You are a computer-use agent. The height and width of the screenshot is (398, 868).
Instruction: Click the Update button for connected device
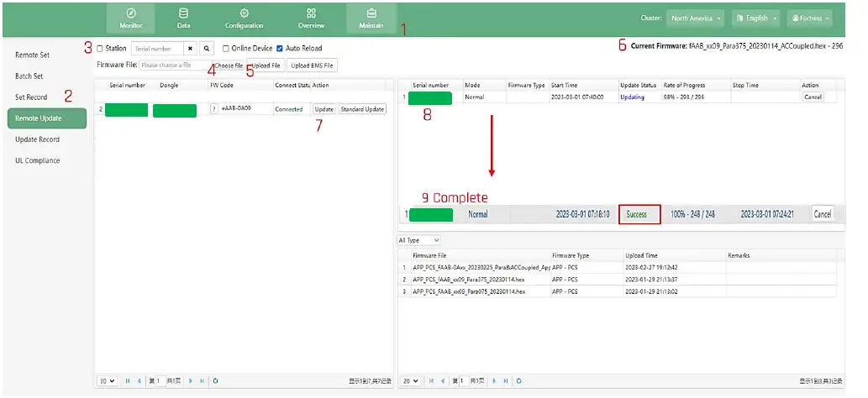tap(324, 109)
